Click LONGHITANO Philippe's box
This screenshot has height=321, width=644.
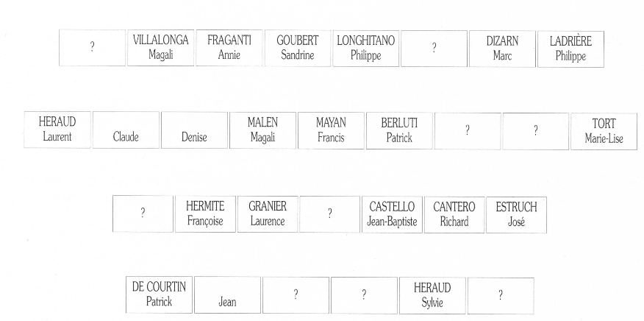click(x=365, y=49)
